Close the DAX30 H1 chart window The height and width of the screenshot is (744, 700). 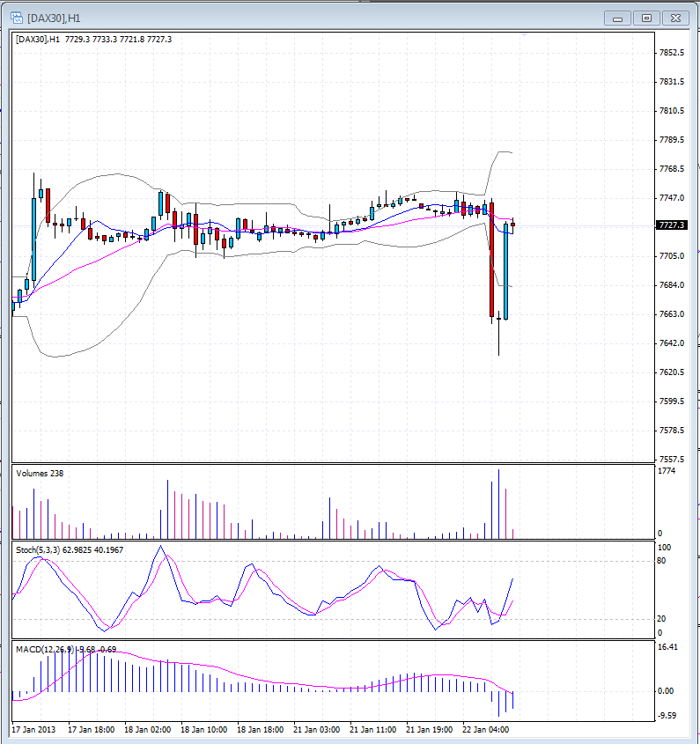point(675,18)
